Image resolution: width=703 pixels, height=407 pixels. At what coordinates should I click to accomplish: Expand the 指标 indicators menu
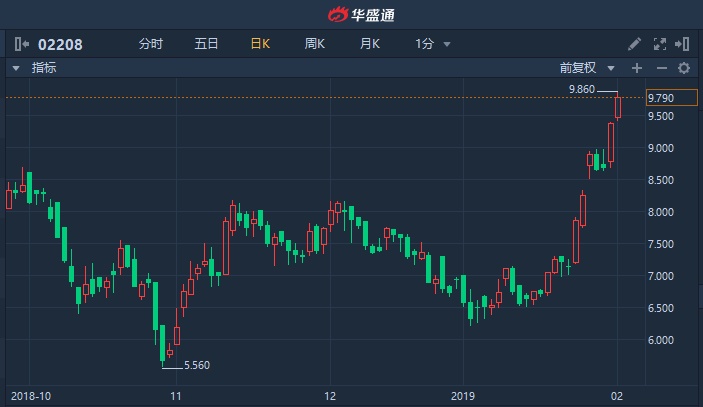(35, 68)
